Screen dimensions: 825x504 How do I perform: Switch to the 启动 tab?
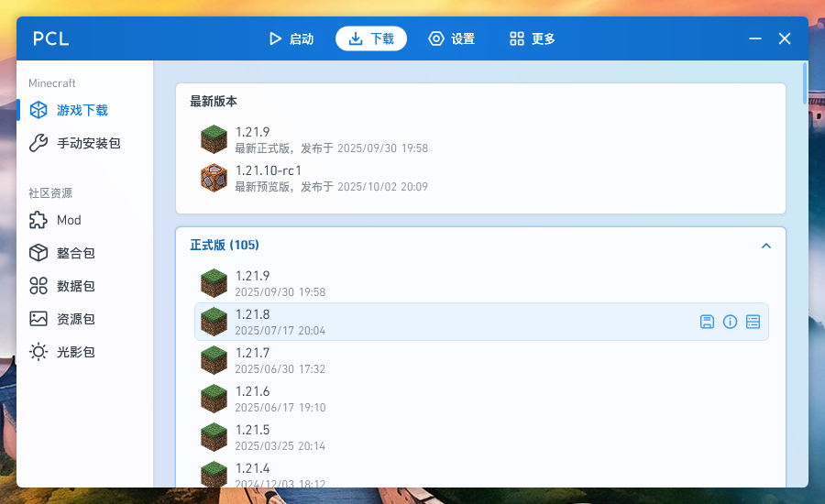pos(291,38)
